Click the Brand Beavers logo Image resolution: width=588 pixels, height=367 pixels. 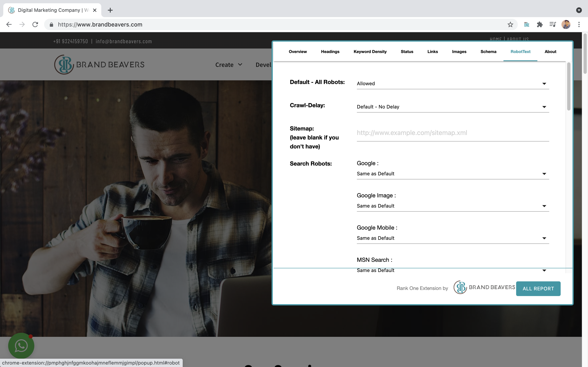tap(99, 64)
